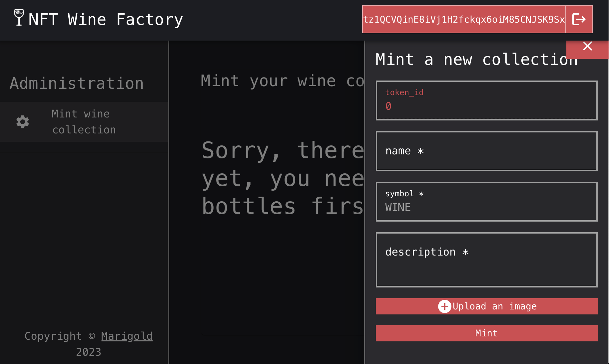Open the Marigold link in the footer
The width and height of the screenshot is (609, 364).
tap(127, 336)
